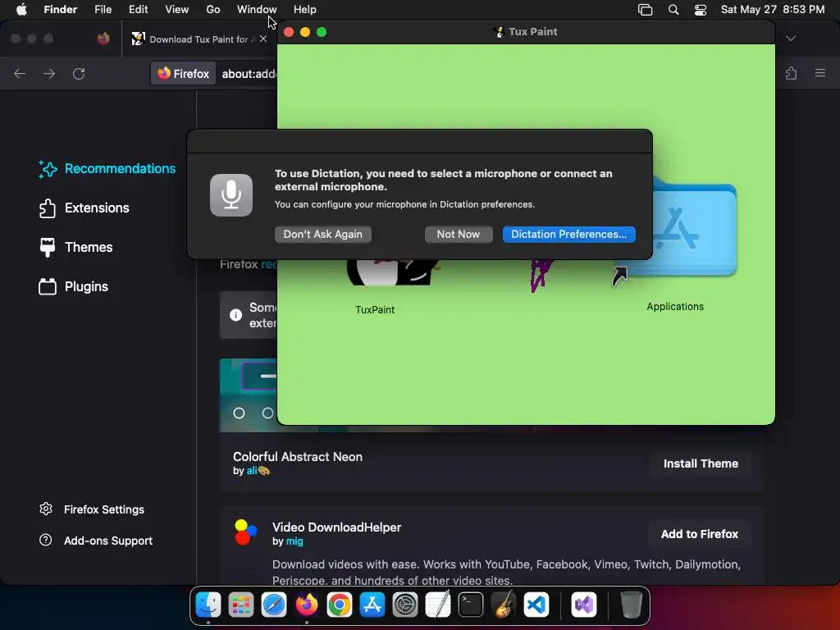Viewport: 840px width, 630px height.
Task: Click the info icon in Firefox notice
Action: point(235,315)
